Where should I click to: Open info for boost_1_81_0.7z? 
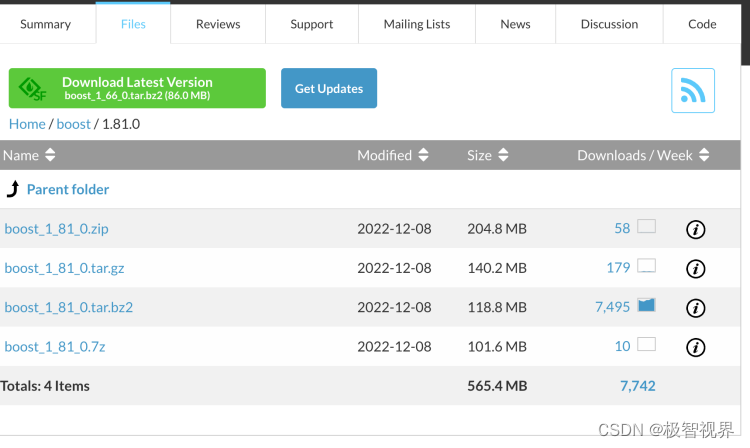(695, 347)
